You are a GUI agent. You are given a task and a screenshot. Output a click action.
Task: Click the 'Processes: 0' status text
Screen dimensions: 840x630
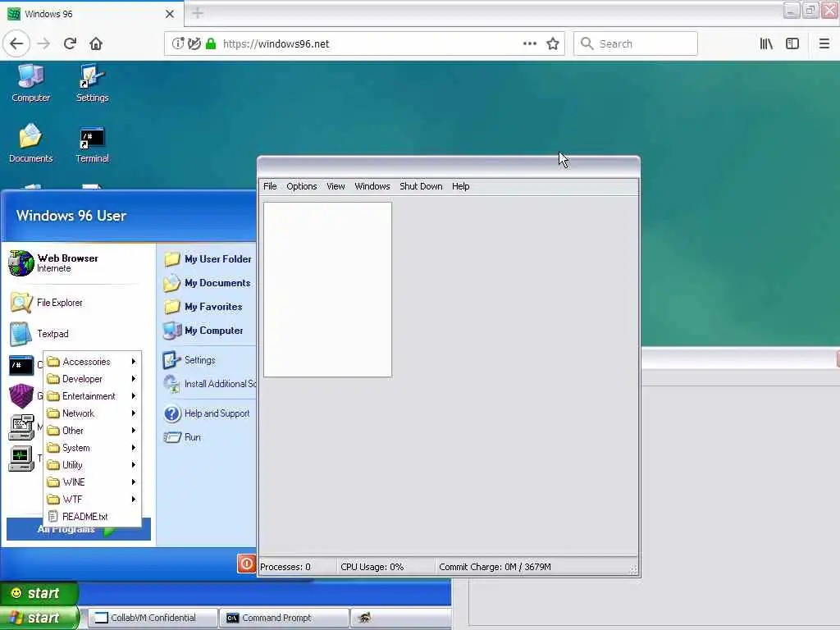click(x=285, y=567)
